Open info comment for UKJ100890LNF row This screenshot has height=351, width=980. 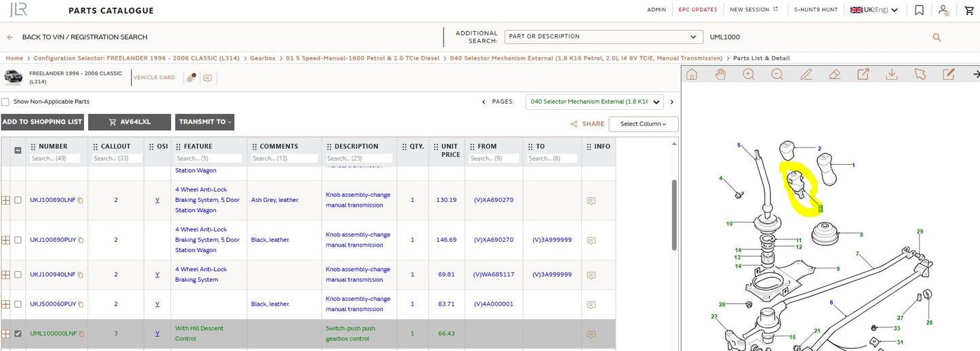[591, 201]
